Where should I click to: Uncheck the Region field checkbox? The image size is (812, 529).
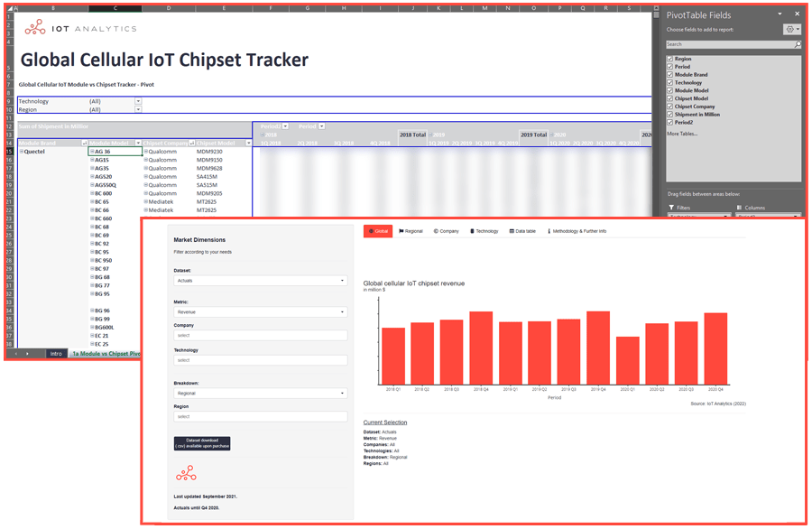click(x=669, y=59)
